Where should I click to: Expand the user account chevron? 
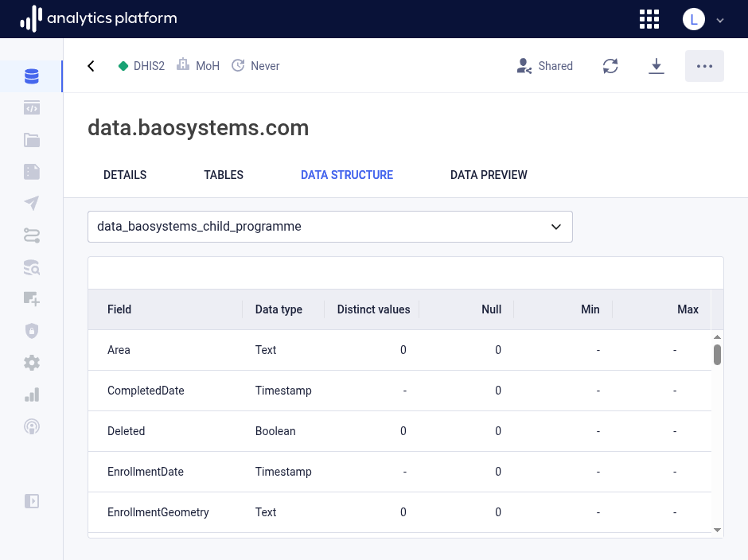(x=720, y=21)
